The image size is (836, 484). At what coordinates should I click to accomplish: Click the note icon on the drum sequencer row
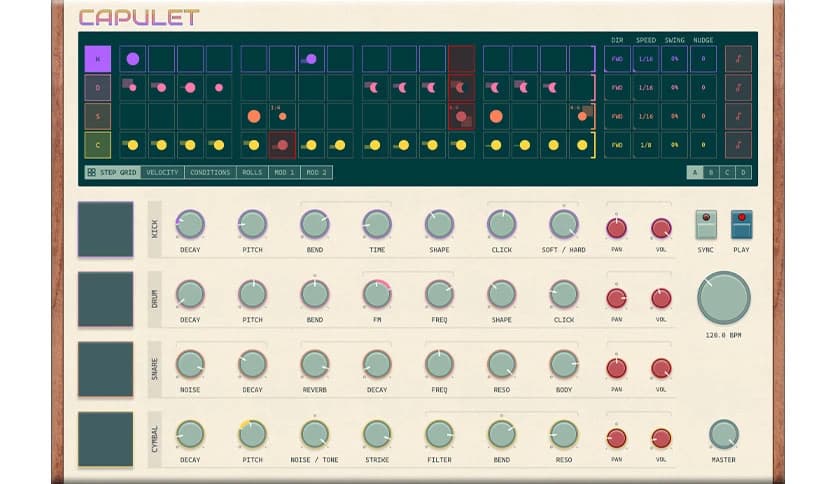click(x=738, y=87)
